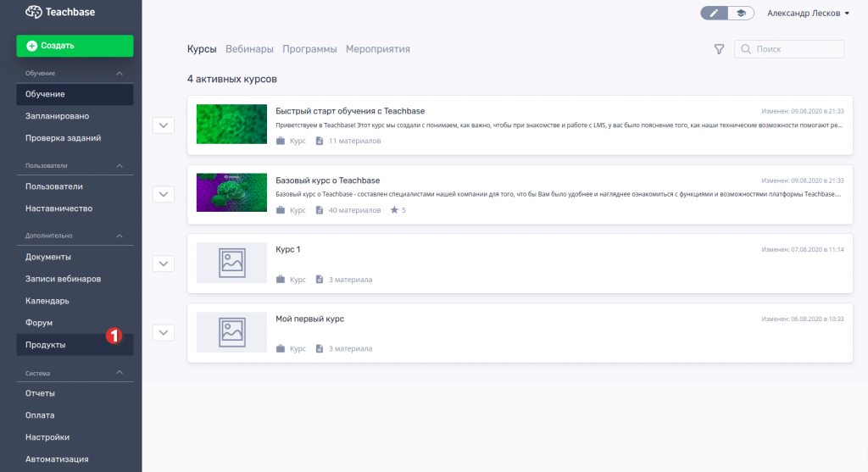The image size is (868, 472).
Task: Click the Мой первый курс placeholder image
Action: 231,332
